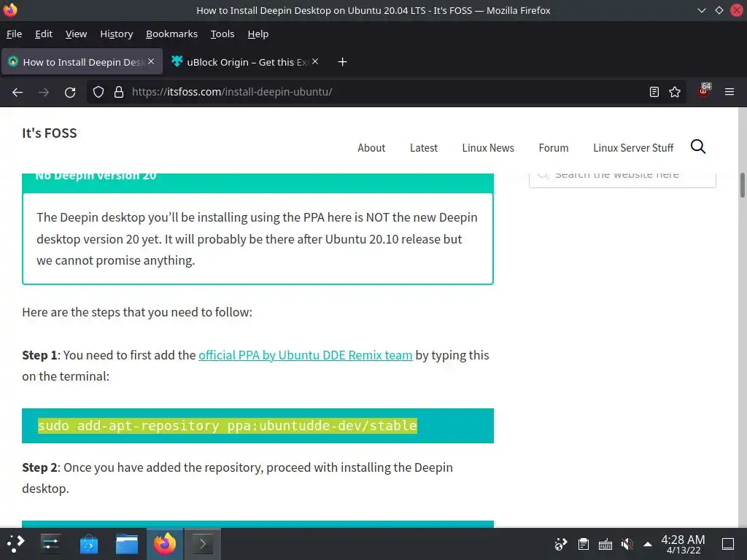The height and width of the screenshot is (560, 747).
Task: Click the Step 2 paragraph text
Action: (237, 478)
